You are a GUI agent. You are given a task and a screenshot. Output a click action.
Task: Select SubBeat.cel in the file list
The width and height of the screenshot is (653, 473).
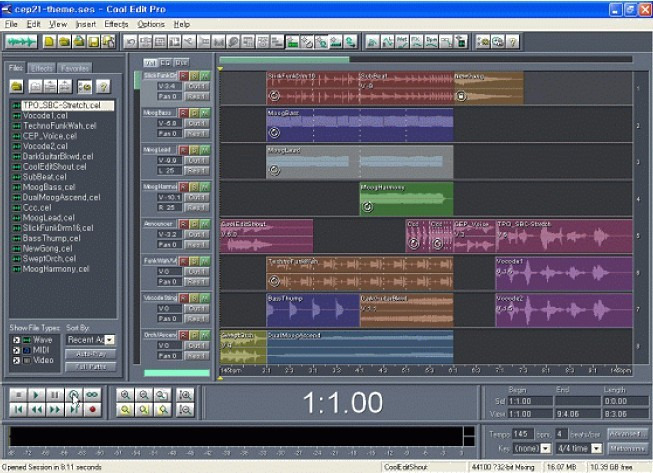pyautogui.click(x=44, y=177)
